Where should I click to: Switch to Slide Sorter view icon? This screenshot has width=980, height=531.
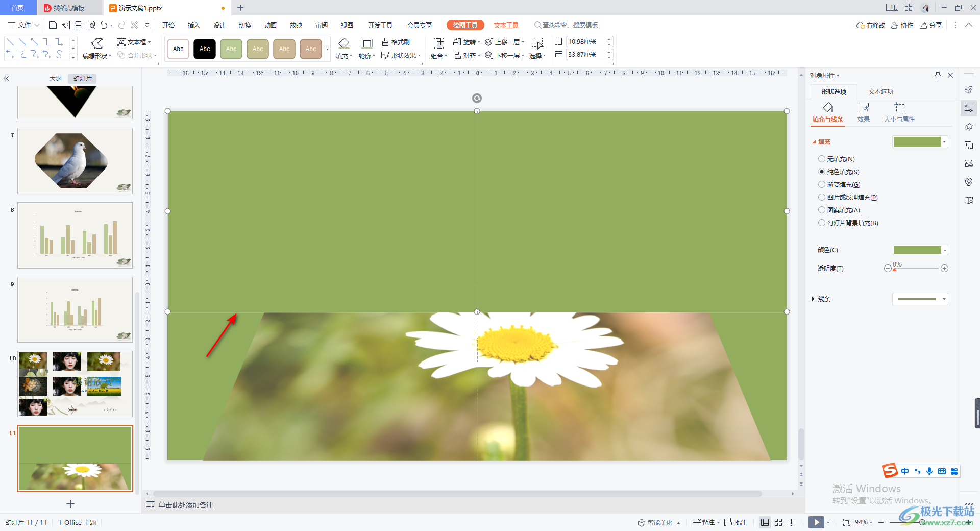(778, 522)
